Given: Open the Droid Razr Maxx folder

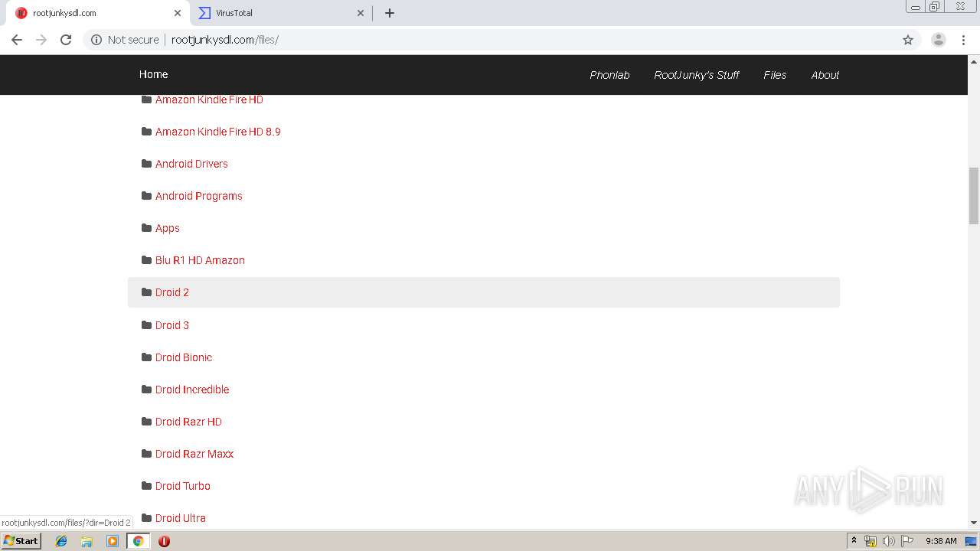Looking at the screenshot, I should (194, 454).
